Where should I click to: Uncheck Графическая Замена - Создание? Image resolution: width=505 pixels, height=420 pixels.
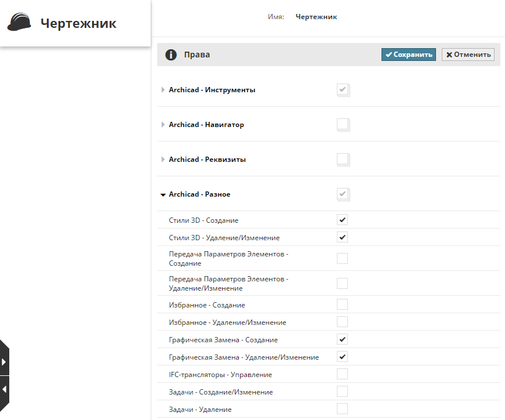click(x=343, y=339)
